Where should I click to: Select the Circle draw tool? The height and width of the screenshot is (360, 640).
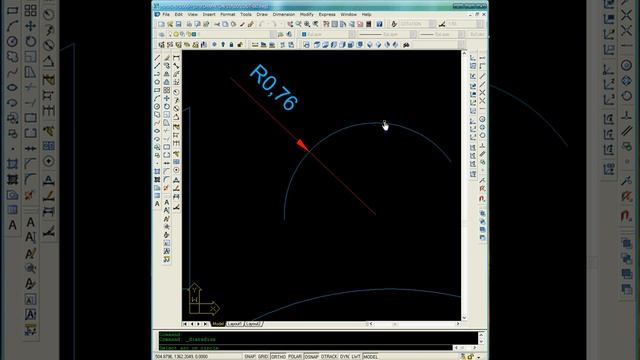point(157,107)
